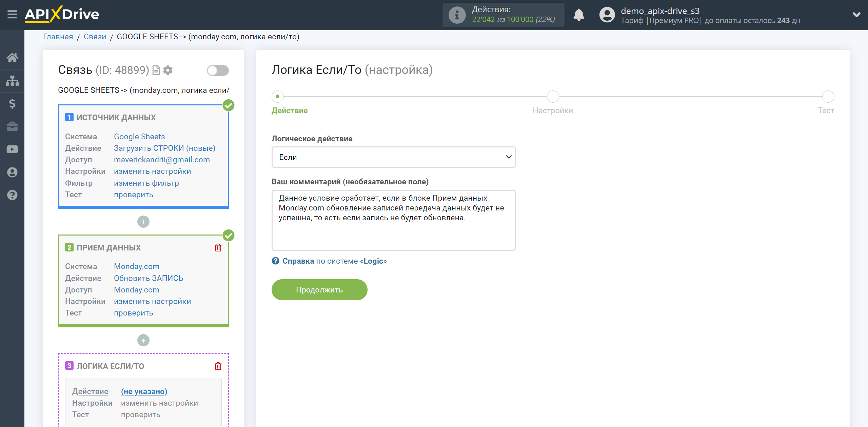
Task: Open notifications bell
Action: tap(579, 15)
